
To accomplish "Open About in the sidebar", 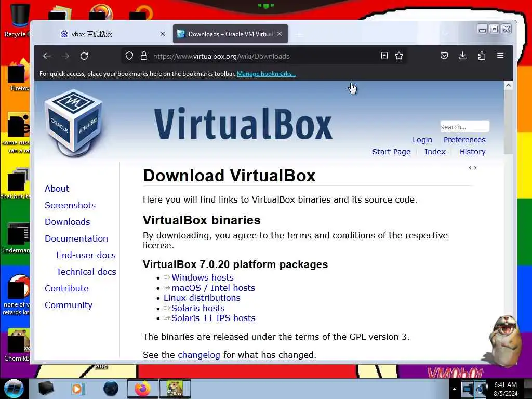I will pyautogui.click(x=57, y=189).
